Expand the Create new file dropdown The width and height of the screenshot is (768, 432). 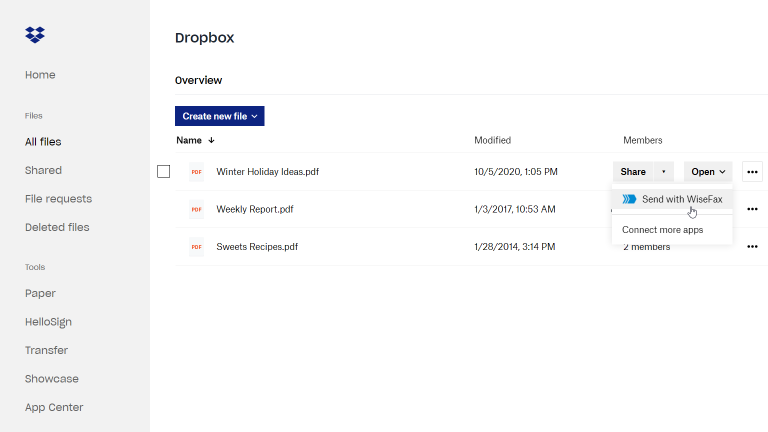point(220,117)
